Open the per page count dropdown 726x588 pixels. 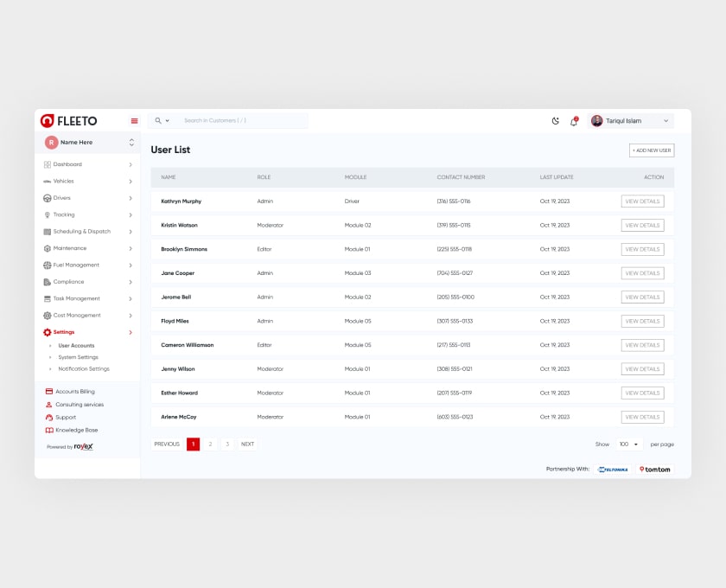[x=628, y=444]
